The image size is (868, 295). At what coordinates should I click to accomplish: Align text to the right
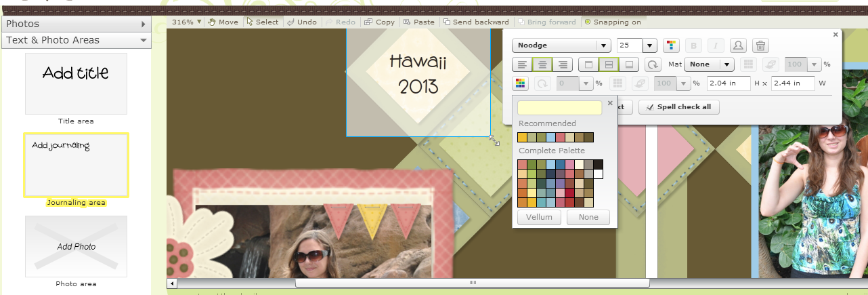pos(563,64)
